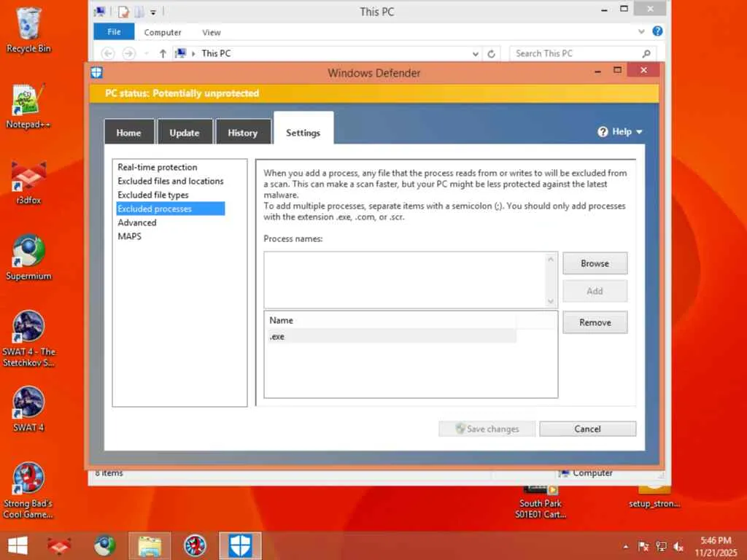Image resolution: width=747 pixels, height=560 pixels.
Task: Select Excluded file types
Action: (153, 195)
